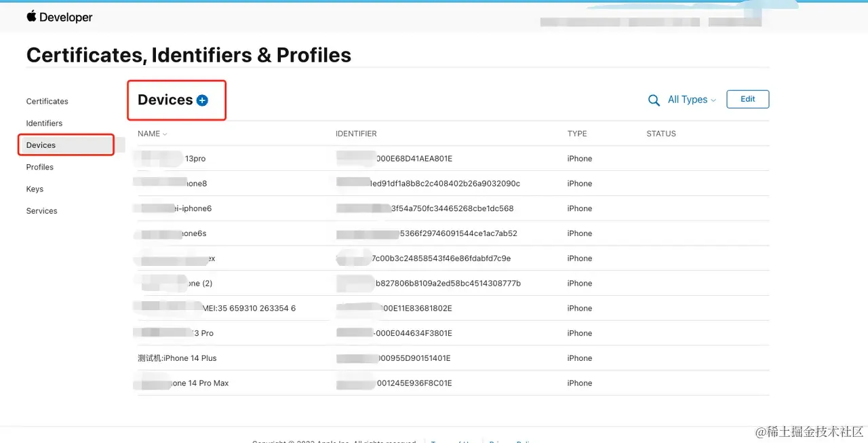Viewport: 868px width, 443px height.
Task: Open device search magnifier icon
Action: click(x=654, y=100)
